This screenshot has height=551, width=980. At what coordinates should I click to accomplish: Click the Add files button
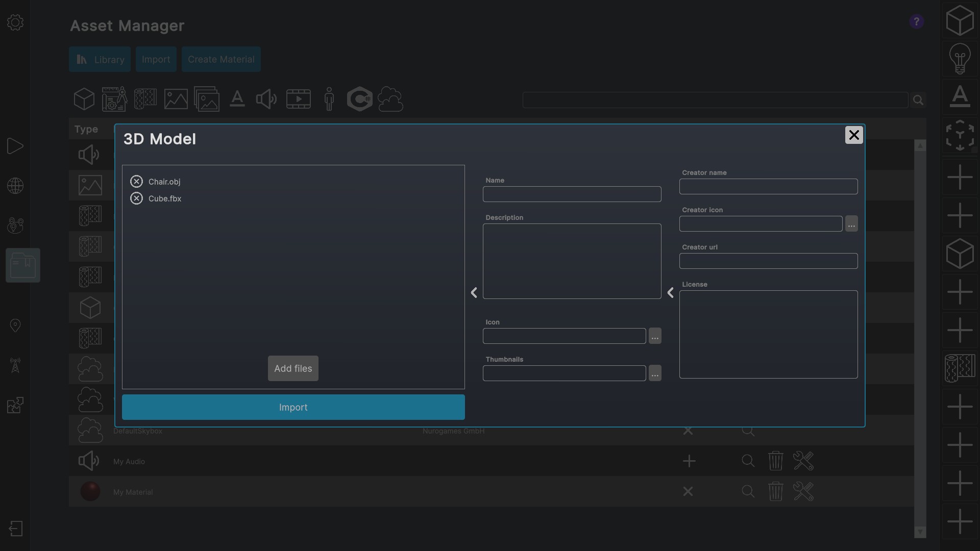pos(293,368)
